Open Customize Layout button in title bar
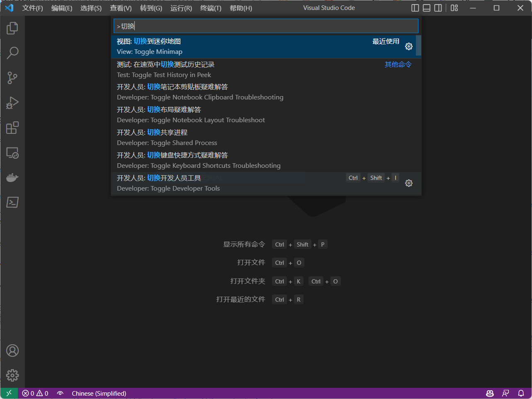The width and height of the screenshot is (532, 399). click(x=454, y=8)
